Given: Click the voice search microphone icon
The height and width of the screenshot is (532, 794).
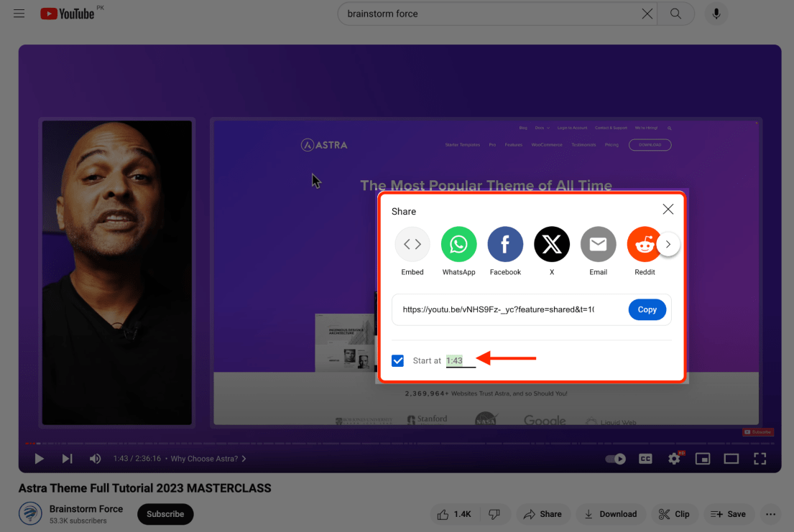Looking at the screenshot, I should (x=716, y=14).
